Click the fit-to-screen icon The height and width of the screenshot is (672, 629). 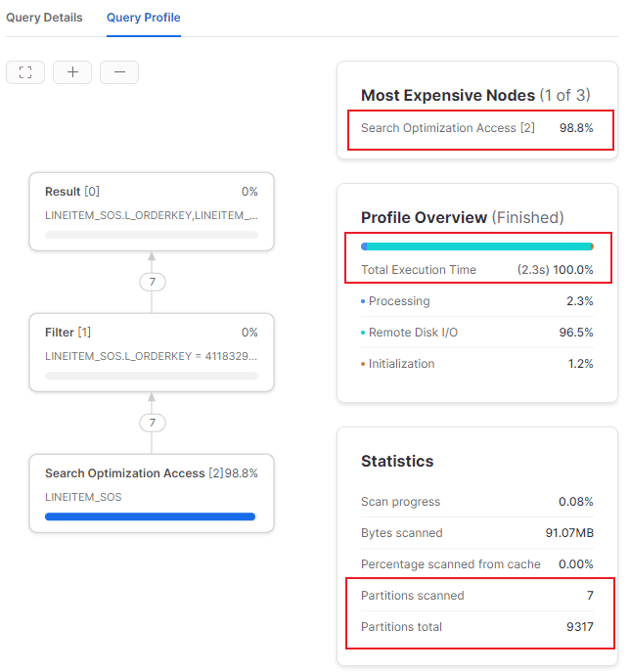tap(25, 72)
